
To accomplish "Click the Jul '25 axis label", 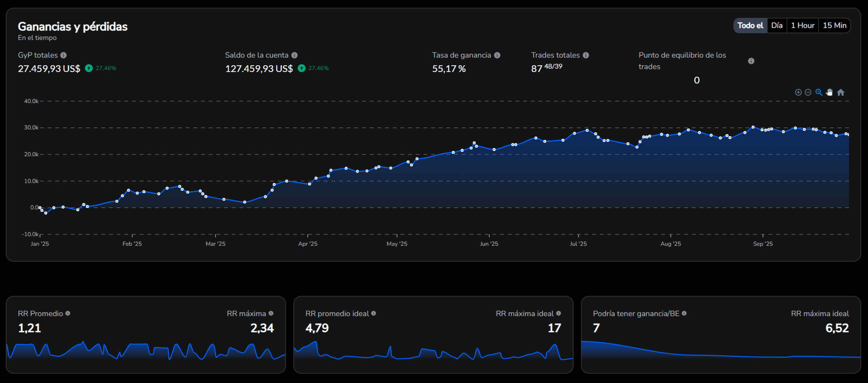I will tap(578, 244).
